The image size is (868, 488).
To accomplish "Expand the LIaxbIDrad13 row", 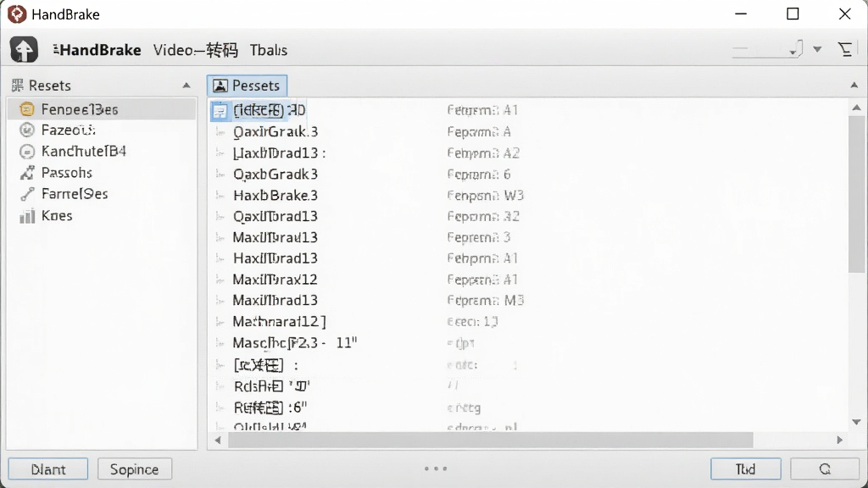I will pyautogui.click(x=220, y=152).
